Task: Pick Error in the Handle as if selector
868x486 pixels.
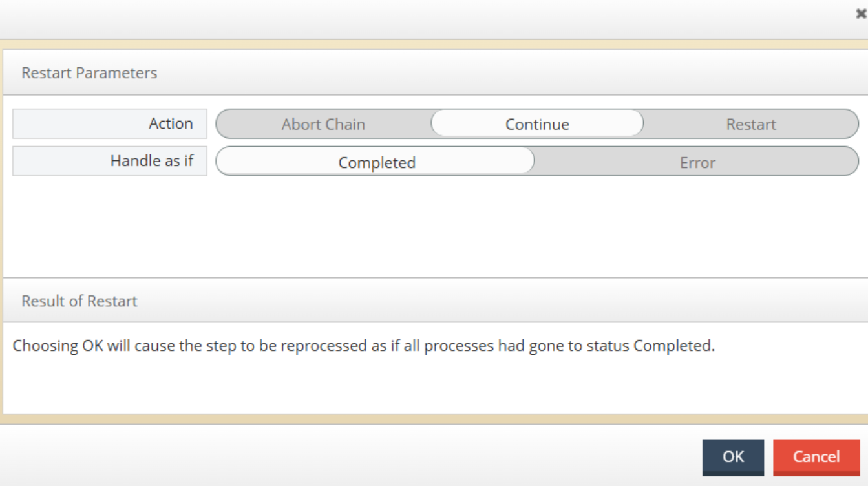Action: point(697,162)
